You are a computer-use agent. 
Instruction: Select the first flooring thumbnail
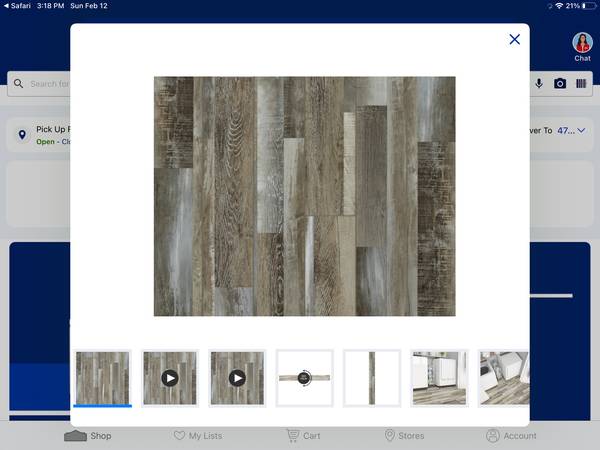[x=103, y=378]
